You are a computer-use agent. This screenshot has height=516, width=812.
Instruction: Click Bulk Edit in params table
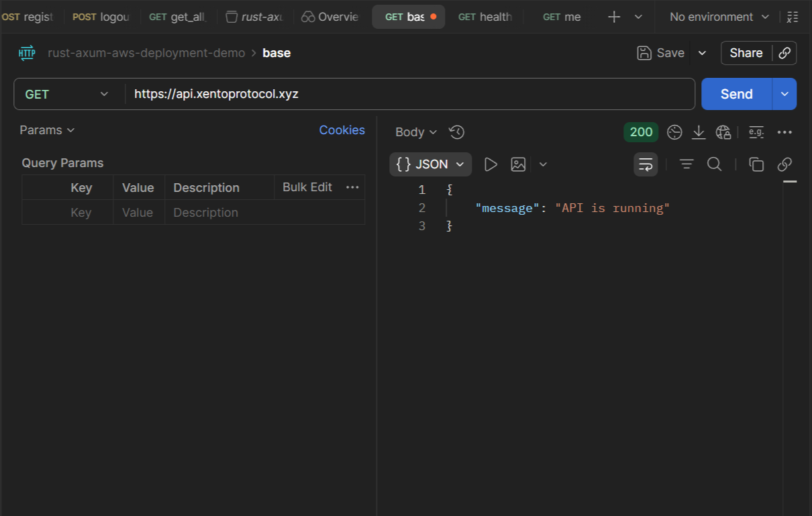point(307,187)
